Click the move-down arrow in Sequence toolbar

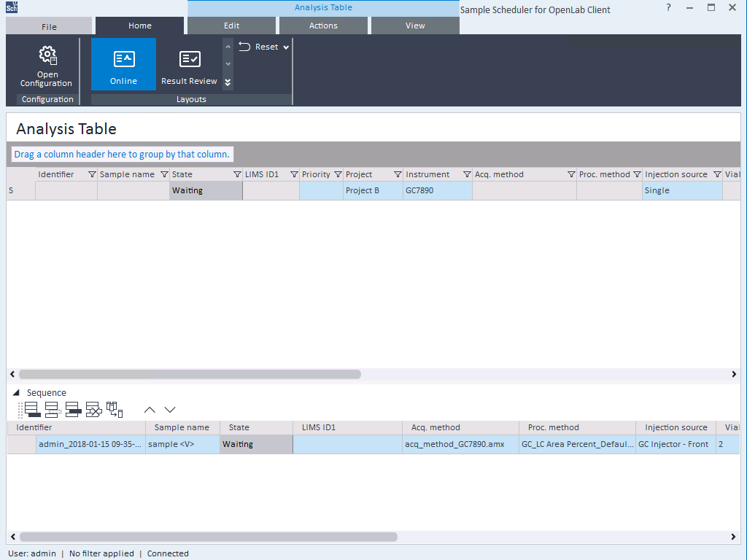tap(170, 410)
